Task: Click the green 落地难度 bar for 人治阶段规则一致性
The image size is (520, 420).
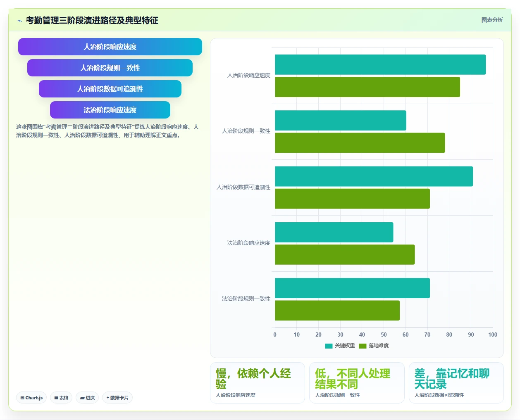Action: click(x=360, y=143)
